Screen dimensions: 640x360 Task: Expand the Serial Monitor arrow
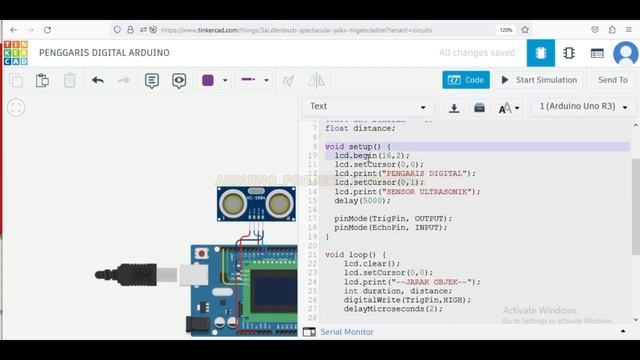tap(623, 331)
